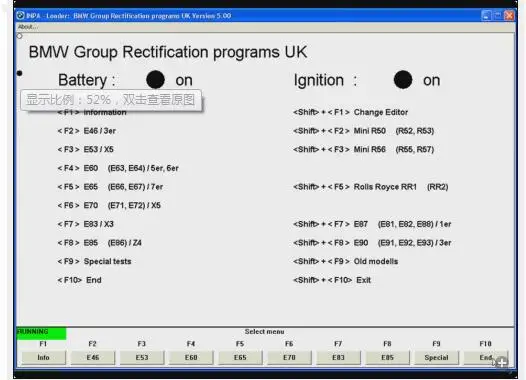The image size is (526, 380).
Task: Click the '<F4> E60 (E63, E64)' line
Action: pos(118,168)
